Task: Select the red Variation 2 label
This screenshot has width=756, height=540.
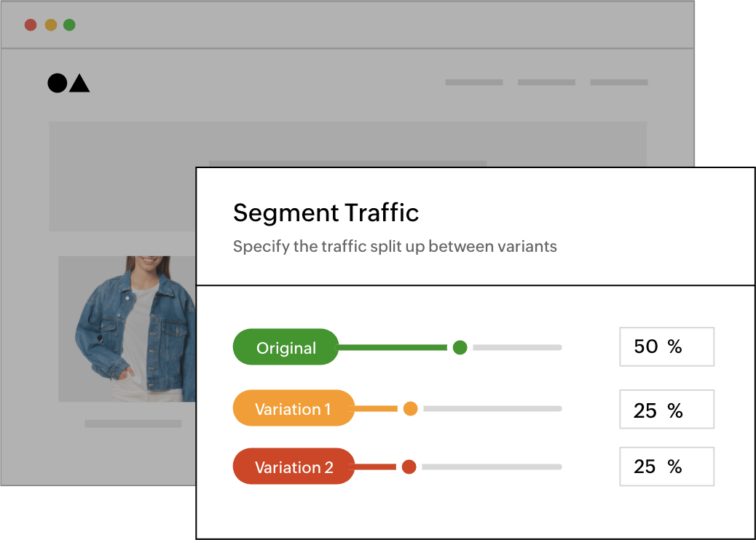Action: pyautogui.click(x=294, y=467)
